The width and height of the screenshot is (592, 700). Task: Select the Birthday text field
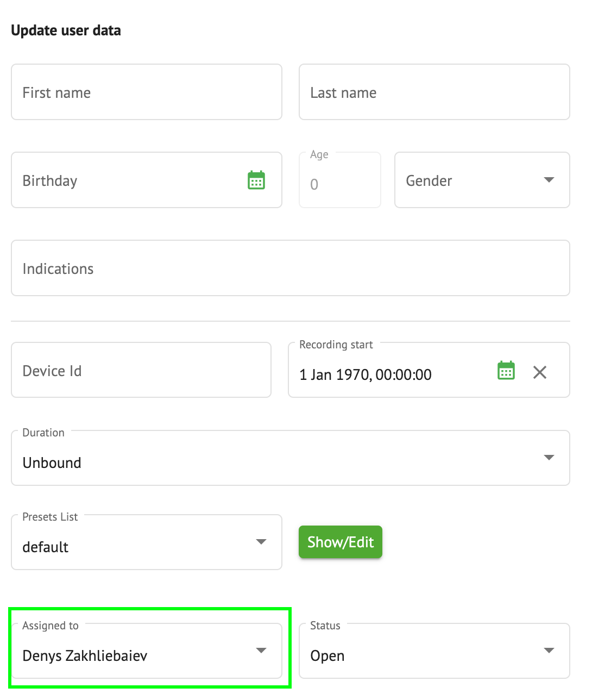tap(125, 180)
